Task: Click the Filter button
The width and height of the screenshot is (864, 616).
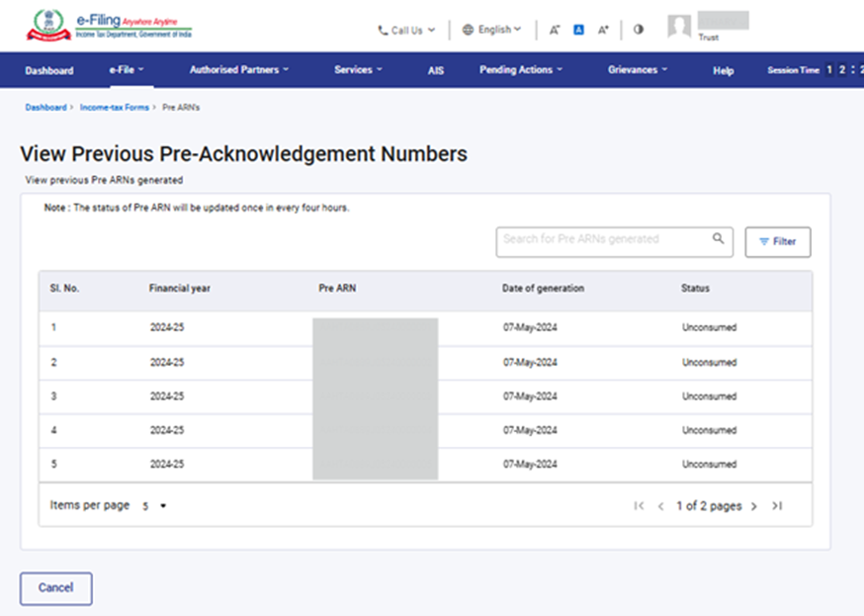Action: 777,242
